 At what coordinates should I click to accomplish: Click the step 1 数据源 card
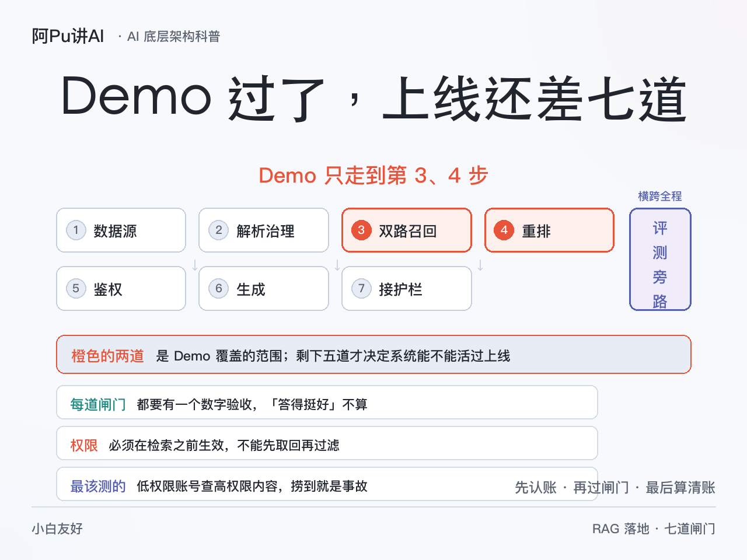tap(121, 230)
